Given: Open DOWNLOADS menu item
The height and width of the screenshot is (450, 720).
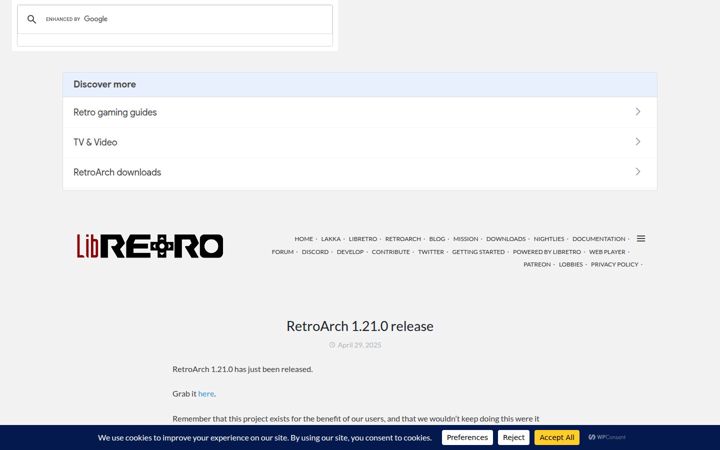Looking at the screenshot, I should [506, 239].
